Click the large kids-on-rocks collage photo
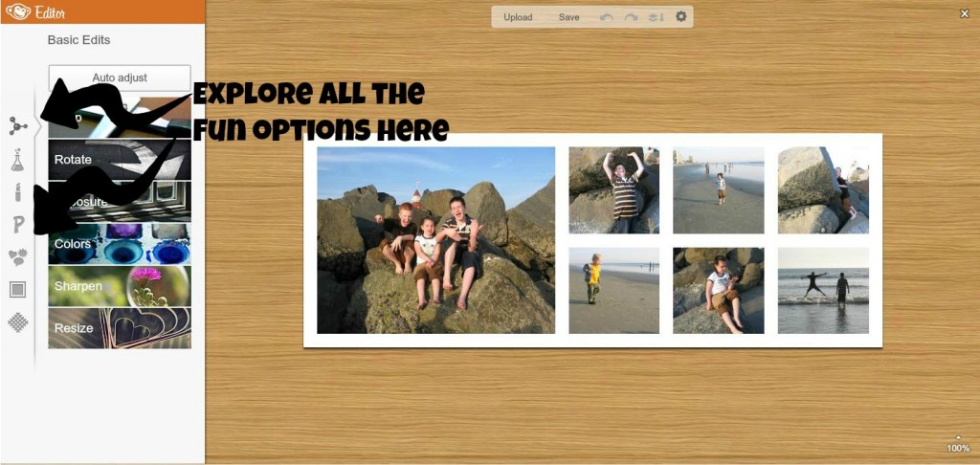980x465 pixels. coord(435,240)
